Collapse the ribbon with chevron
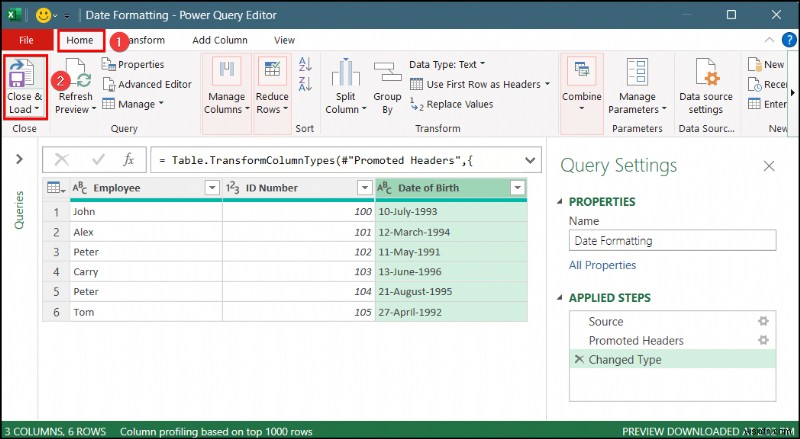This screenshot has height=439, width=800. tap(769, 40)
